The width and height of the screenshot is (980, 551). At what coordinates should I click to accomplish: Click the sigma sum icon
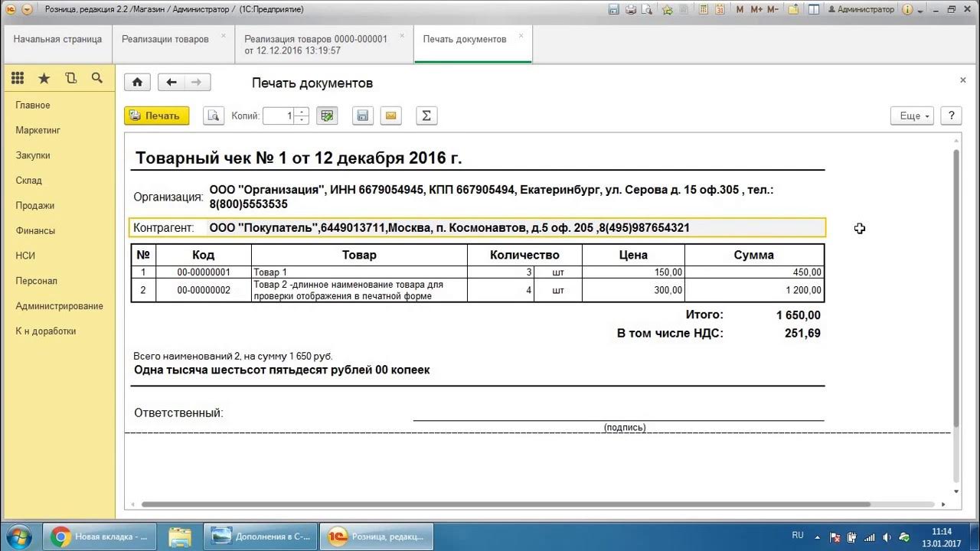(x=426, y=116)
